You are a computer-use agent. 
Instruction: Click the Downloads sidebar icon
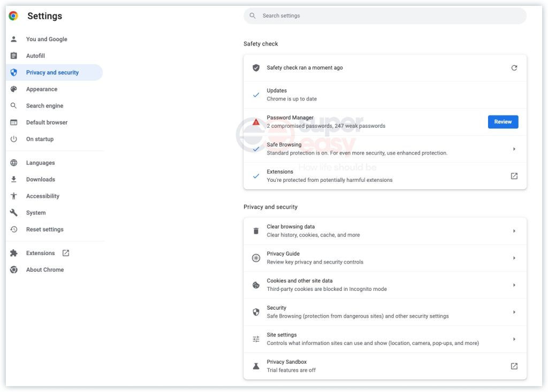tap(13, 179)
